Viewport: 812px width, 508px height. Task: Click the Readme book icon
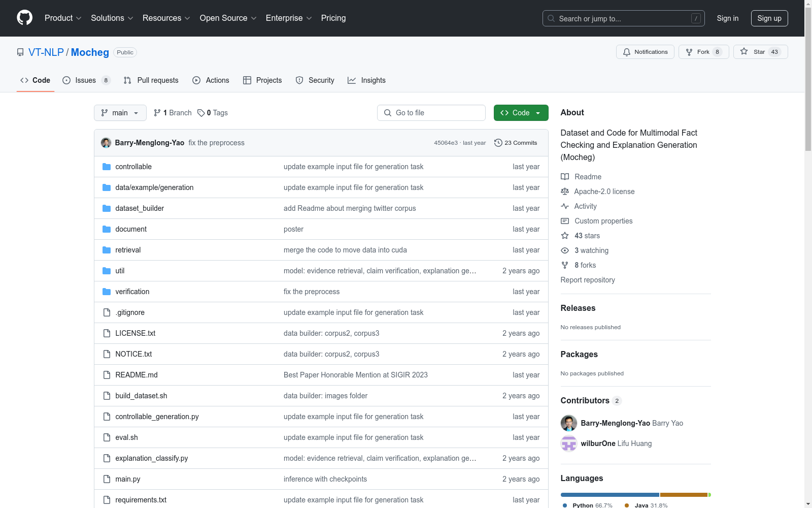click(x=565, y=177)
